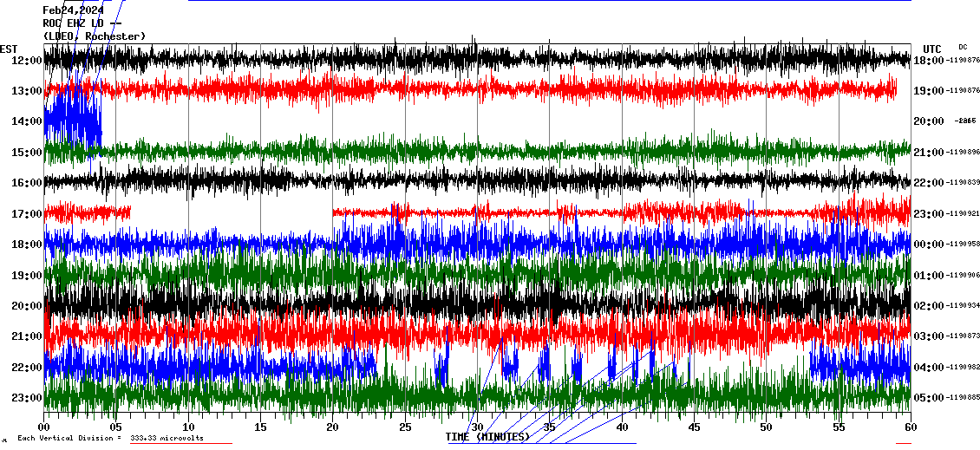Click the (LDEO, Rochester) station name
The image size is (980, 450).
[x=95, y=36]
